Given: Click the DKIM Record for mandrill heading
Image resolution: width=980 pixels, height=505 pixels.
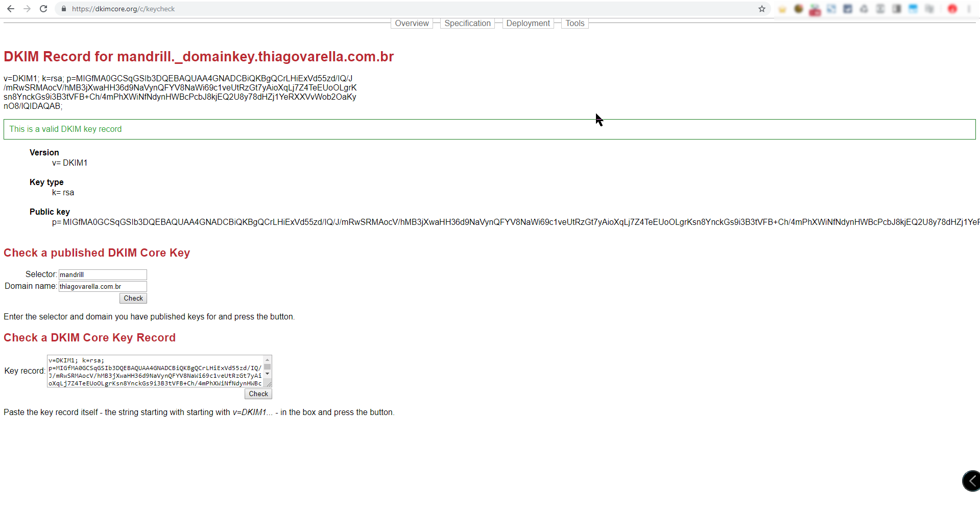Looking at the screenshot, I should pyautogui.click(x=199, y=56).
